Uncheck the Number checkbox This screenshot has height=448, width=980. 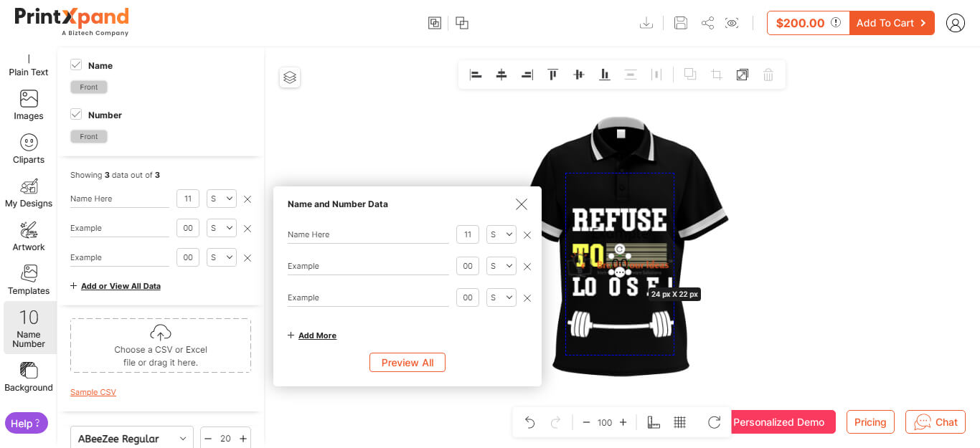76,115
